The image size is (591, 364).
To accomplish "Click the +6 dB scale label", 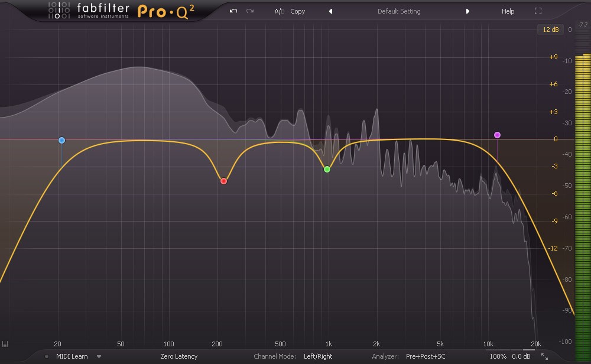I will coord(553,84).
